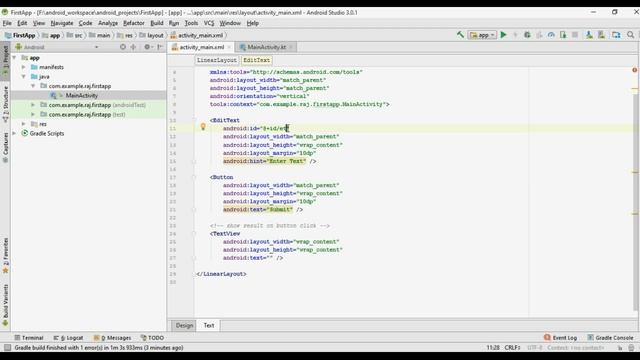Image resolution: width=640 pixels, height=360 pixels.
Task: Expand com.example.raj.firstapp (test) package
Action: click(x=33, y=114)
